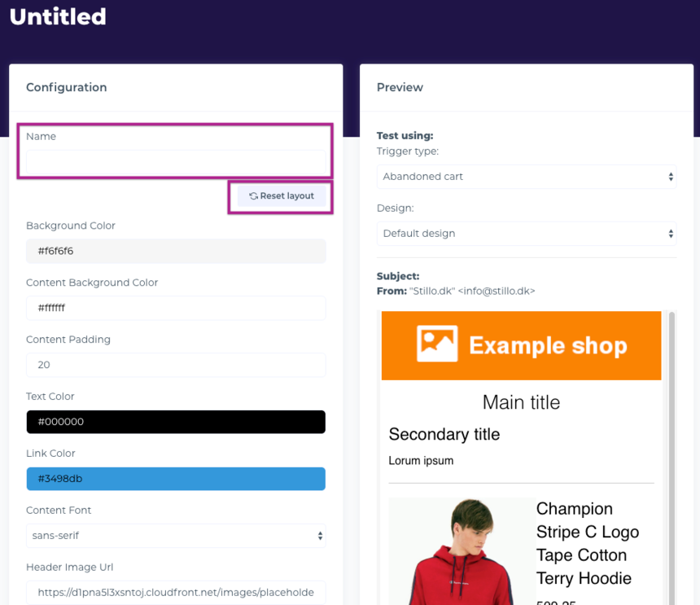Screen dimensions: 700x605
Task: Click the Name input field
Action: 176,162
